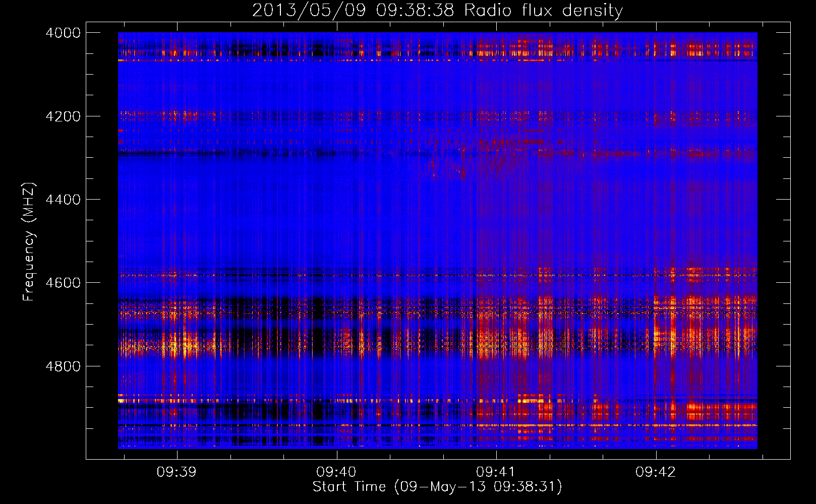Click the "Start Time (09-May-13 09:38:31)" axis label
The image size is (816, 504).
437,487
